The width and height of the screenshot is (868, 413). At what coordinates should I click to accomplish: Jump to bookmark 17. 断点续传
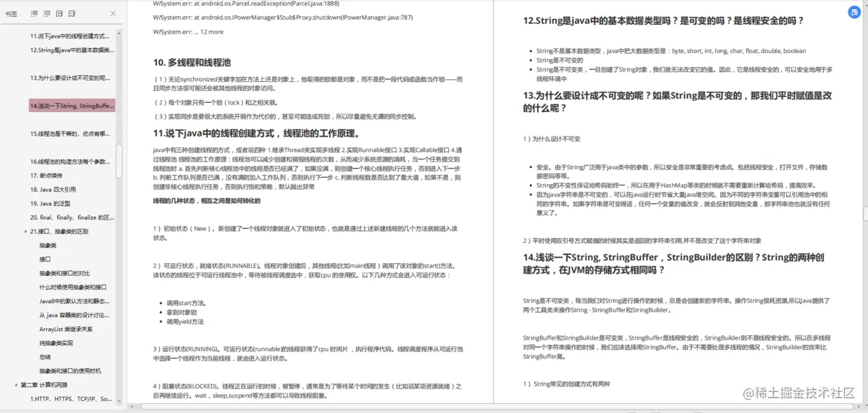46,176
